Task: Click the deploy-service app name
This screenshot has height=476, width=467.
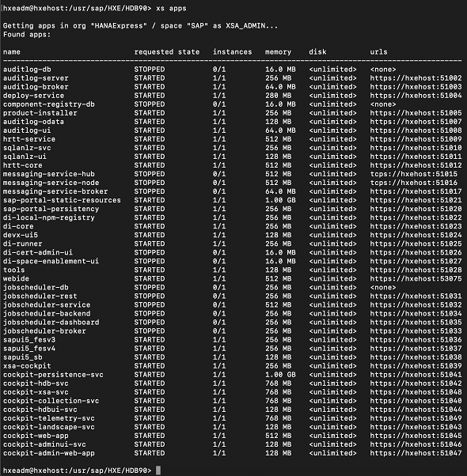Action: click(34, 96)
